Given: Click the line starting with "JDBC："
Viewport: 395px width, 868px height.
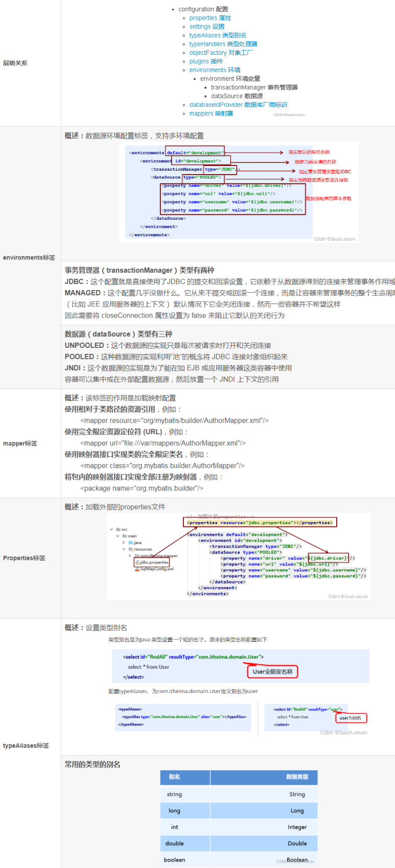Looking at the screenshot, I should point(230,281).
